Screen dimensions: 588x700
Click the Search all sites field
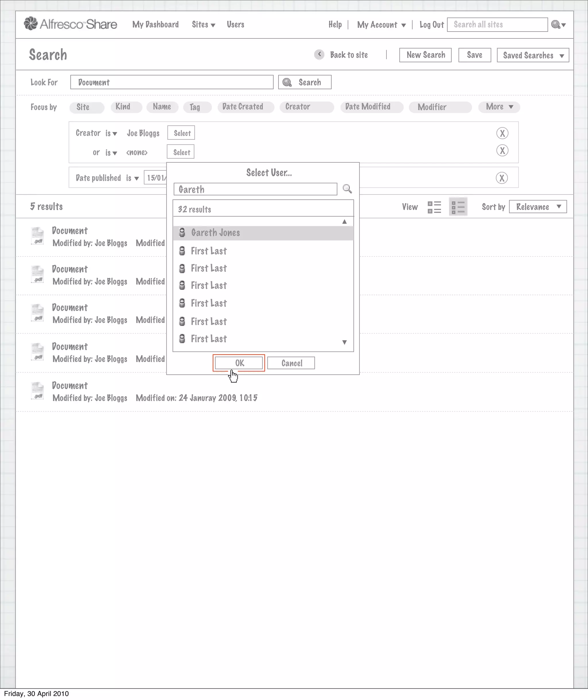(497, 25)
